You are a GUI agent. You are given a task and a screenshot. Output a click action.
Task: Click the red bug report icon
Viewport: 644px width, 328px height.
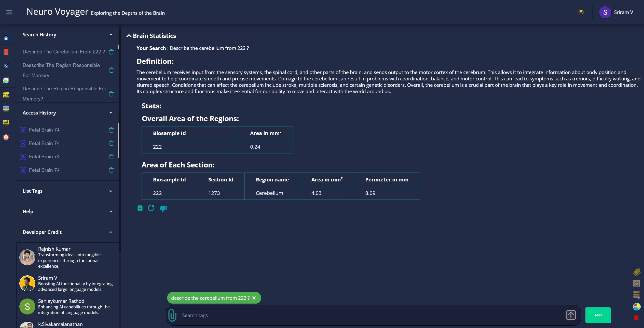pyautogui.click(x=636, y=317)
